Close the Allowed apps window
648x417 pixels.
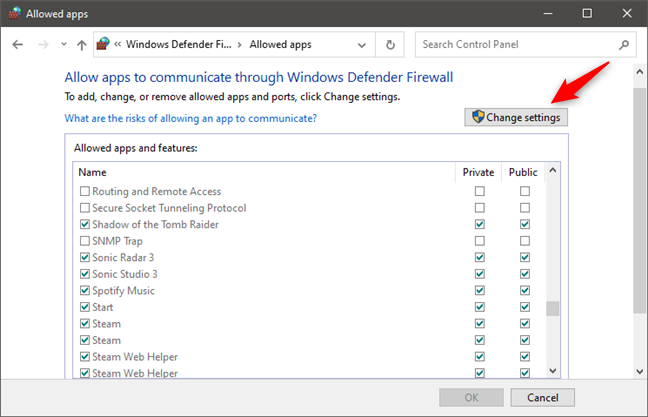(627, 14)
